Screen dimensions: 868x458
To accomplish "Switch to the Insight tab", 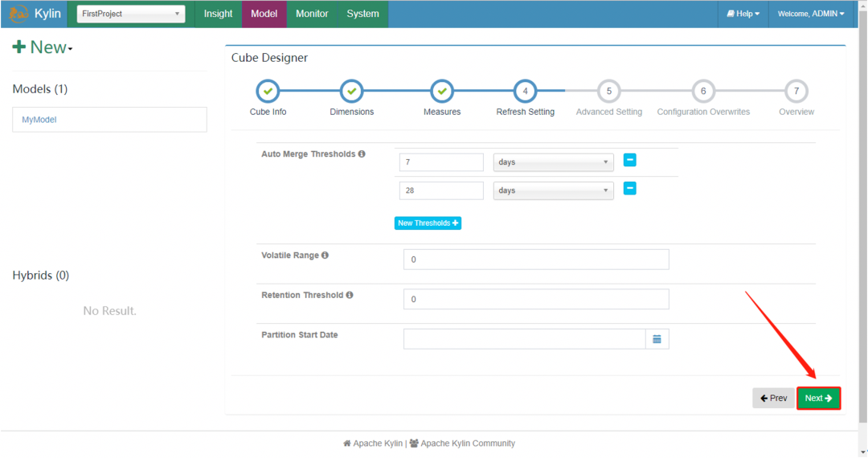I will (x=218, y=14).
